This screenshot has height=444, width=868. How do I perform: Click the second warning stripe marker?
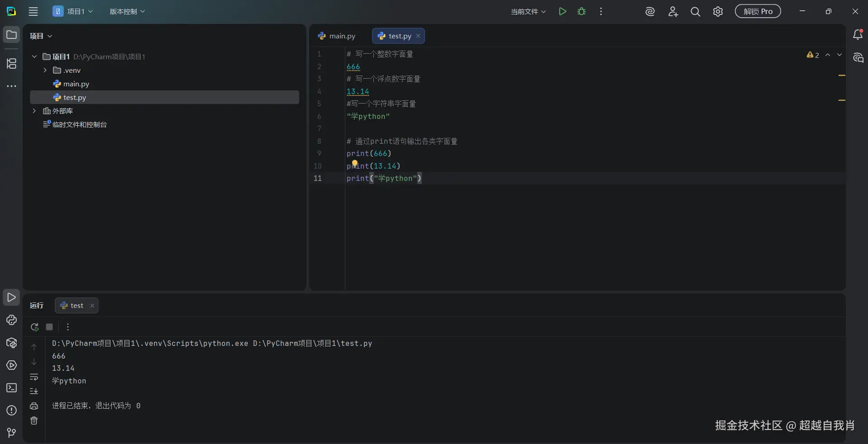[x=842, y=100]
